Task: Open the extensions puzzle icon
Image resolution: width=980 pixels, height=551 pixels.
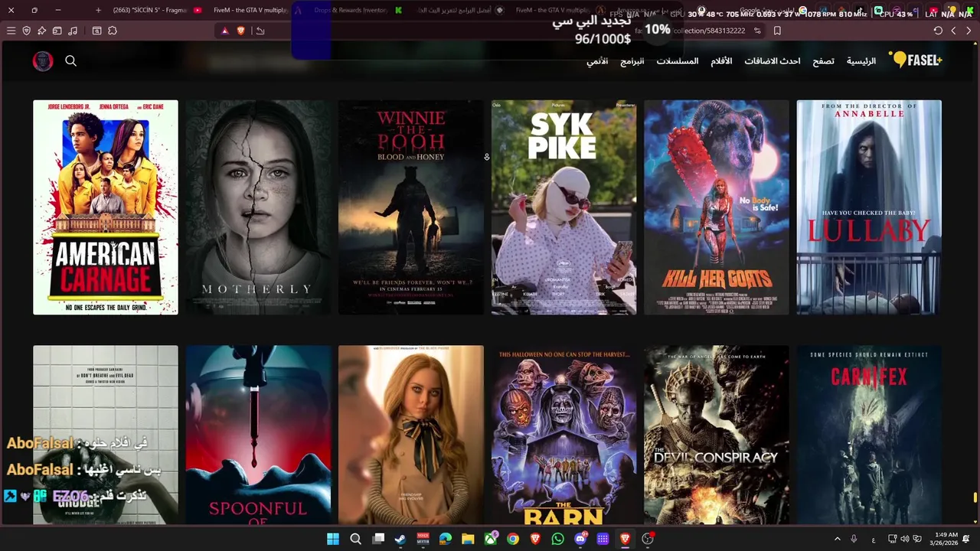Action: pyautogui.click(x=113, y=31)
